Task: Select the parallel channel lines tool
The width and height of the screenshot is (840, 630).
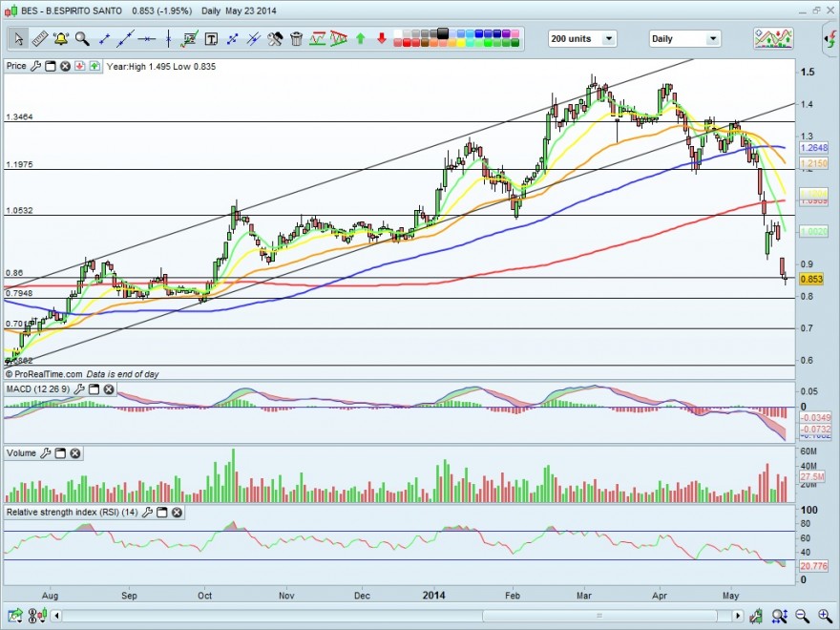Action: click(254, 38)
